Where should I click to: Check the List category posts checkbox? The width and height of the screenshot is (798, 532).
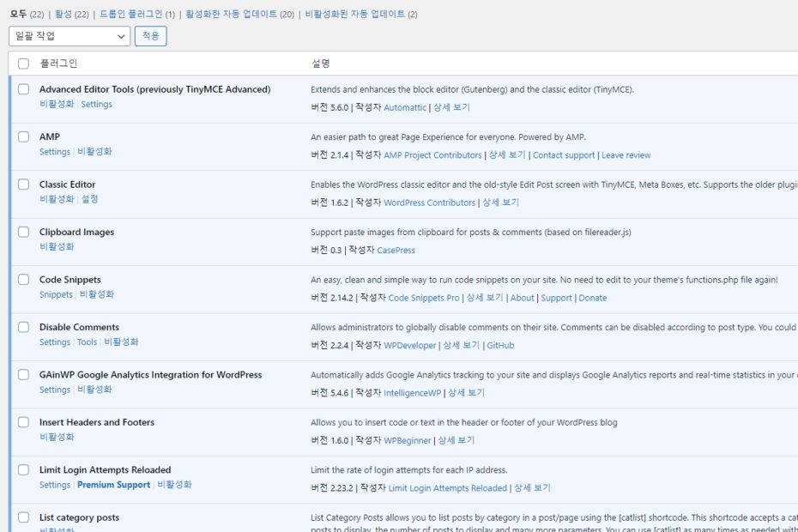point(23,517)
